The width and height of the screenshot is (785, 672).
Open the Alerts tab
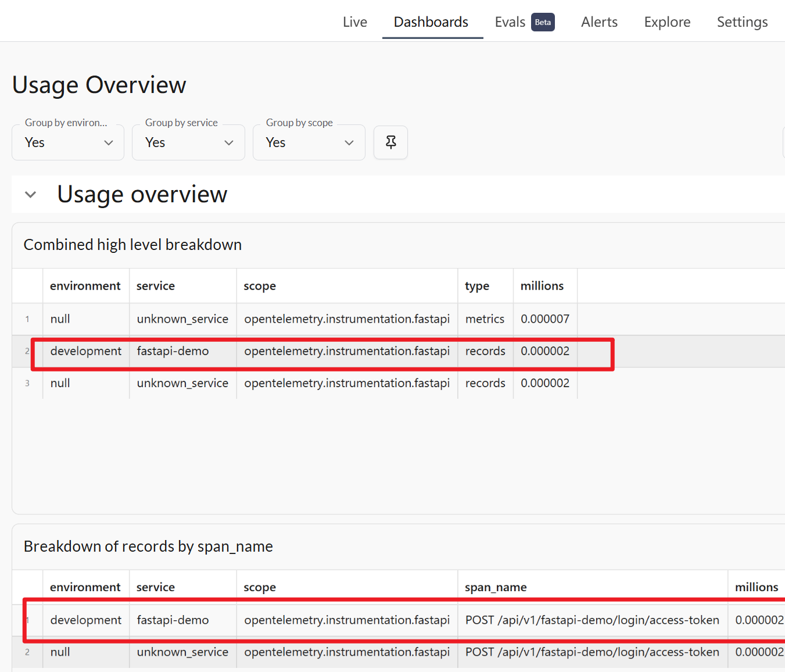coord(599,22)
